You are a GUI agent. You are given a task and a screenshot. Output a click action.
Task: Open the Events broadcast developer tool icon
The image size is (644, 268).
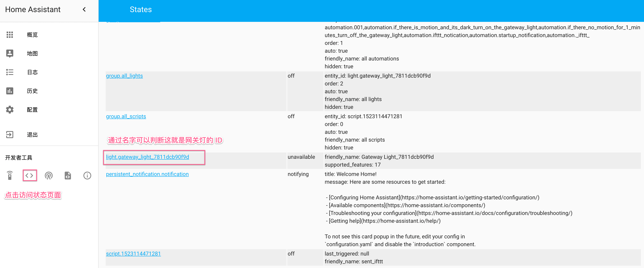49,175
